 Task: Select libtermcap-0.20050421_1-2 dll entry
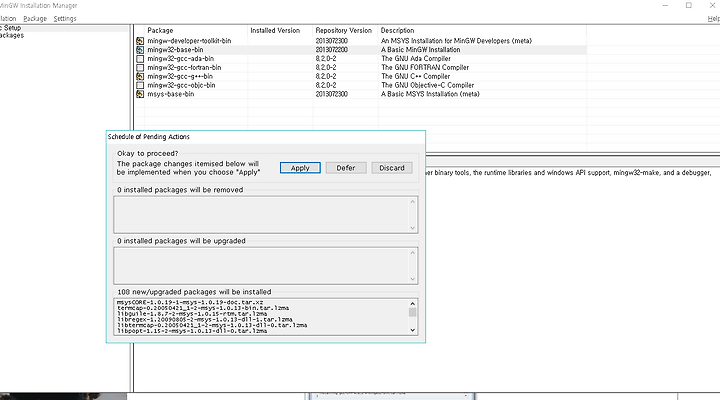pos(212,325)
